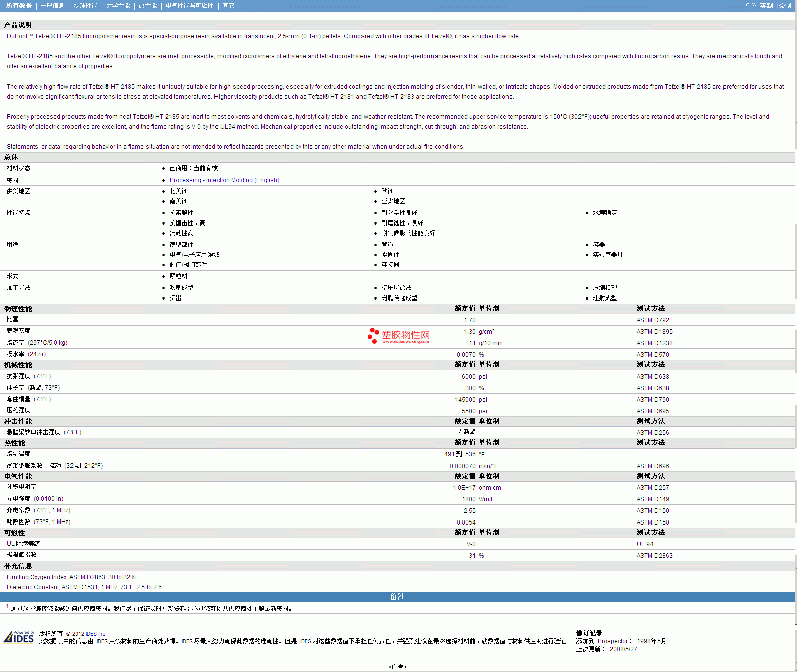This screenshot has width=797, height=672.
Task: Click the ASTM D257 test method
Action: click(653, 488)
